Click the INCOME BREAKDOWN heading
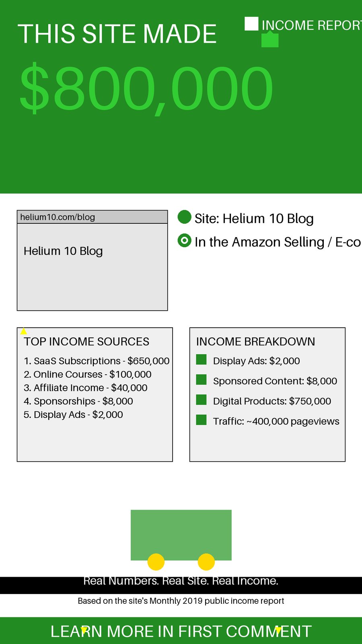The width and height of the screenshot is (362, 644). pos(255,342)
